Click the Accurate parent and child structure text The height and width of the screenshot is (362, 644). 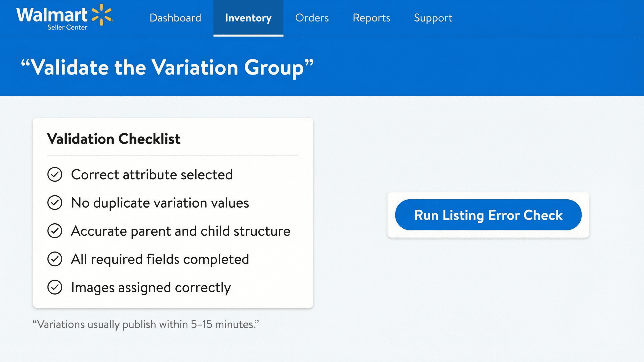(x=180, y=231)
